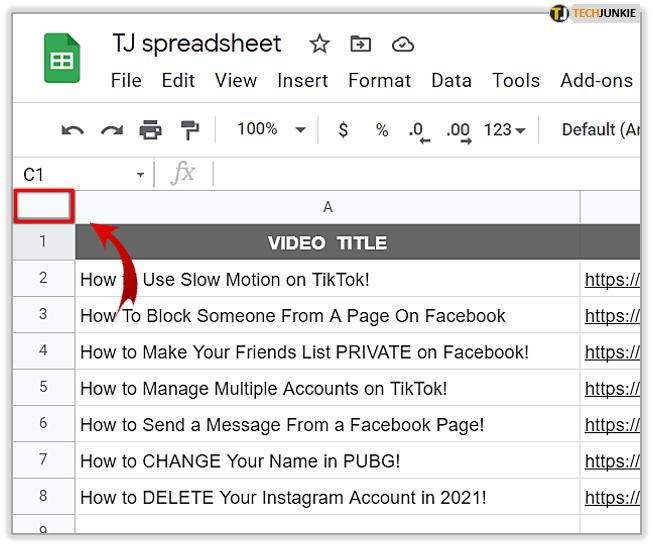Open the 100% zoom dropdown
This screenshot has height=546, width=653.
[271, 129]
